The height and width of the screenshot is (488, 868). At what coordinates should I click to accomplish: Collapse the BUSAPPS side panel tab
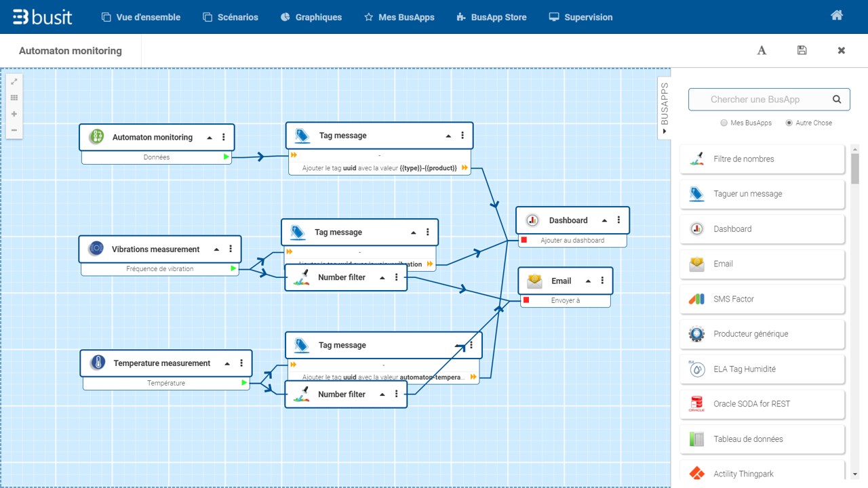tap(665, 108)
